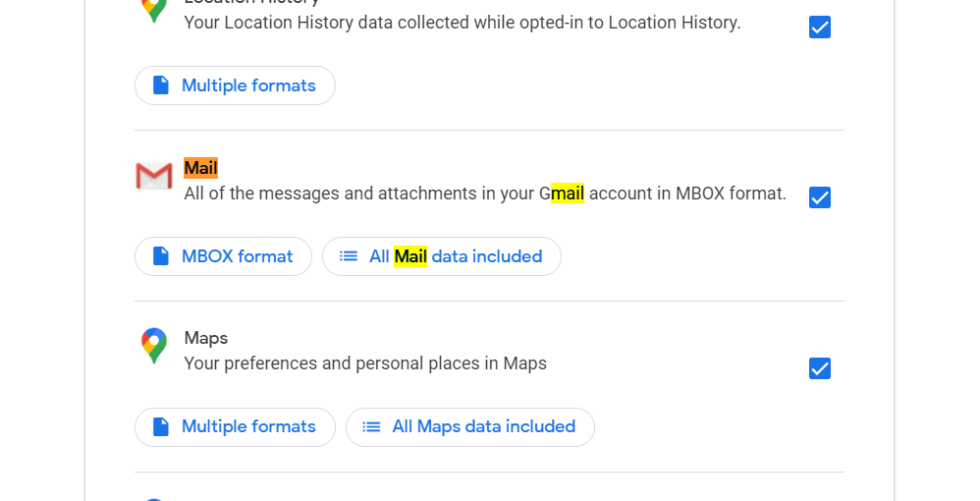Click the file icon in Maps' Multiple formats button
Screen dimensions: 980x501
tap(161, 427)
